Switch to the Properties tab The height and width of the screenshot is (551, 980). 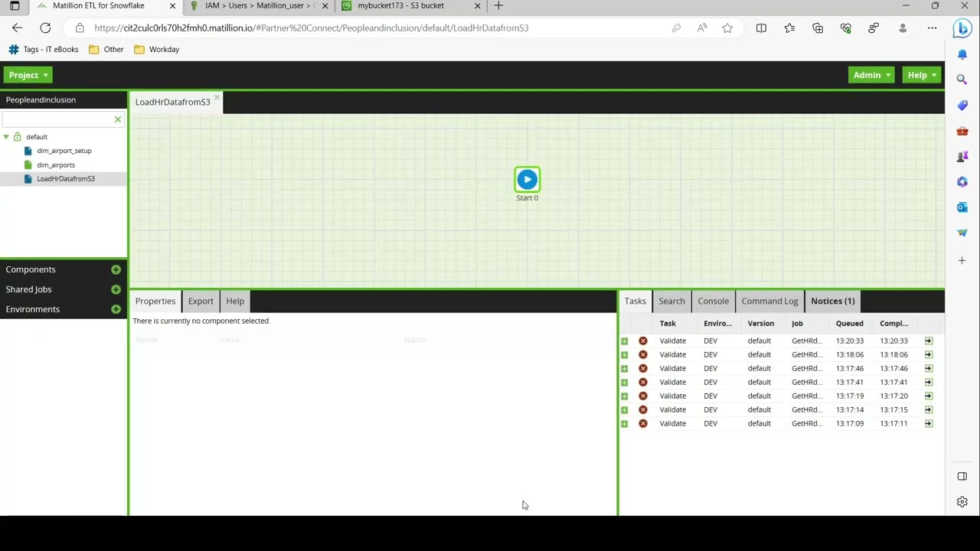[155, 302]
